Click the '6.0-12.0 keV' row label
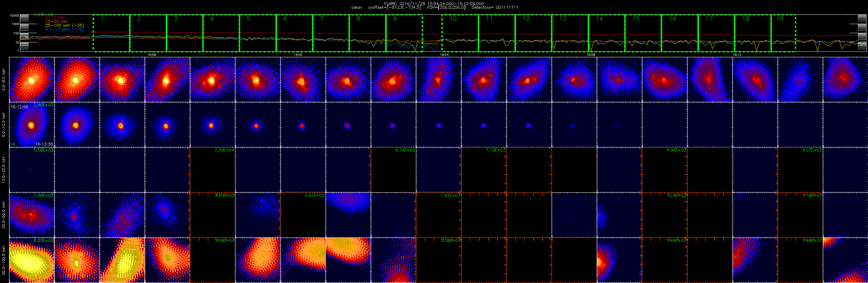868x283 pixels. [4, 125]
